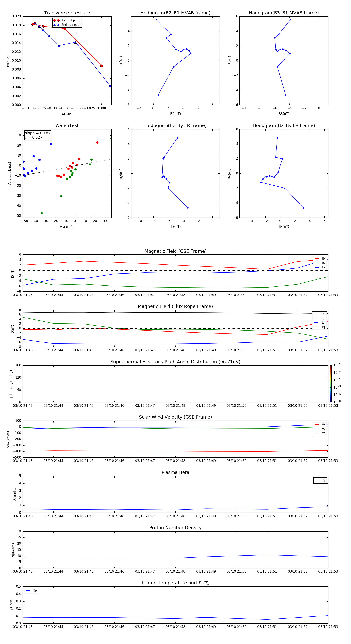Click the By entry in the GSE magnetic field legend
Image resolution: width=351 pixels, height=644 pixels.
320,263
